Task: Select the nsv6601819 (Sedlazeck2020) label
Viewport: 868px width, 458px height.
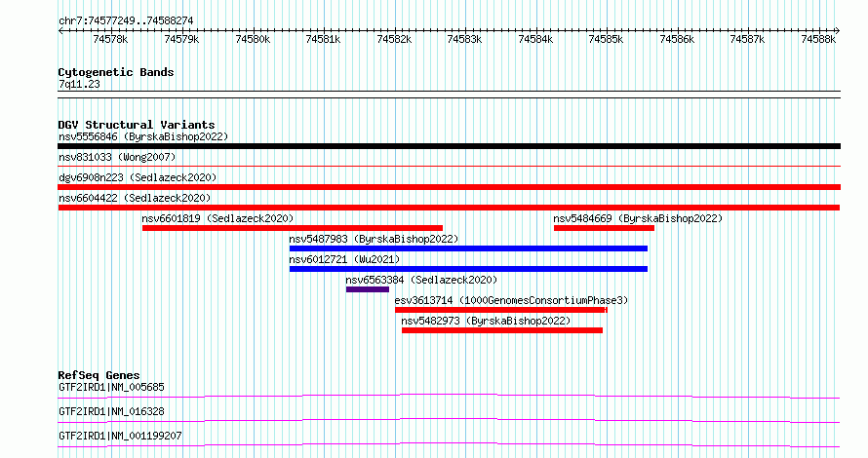Action: (x=217, y=218)
